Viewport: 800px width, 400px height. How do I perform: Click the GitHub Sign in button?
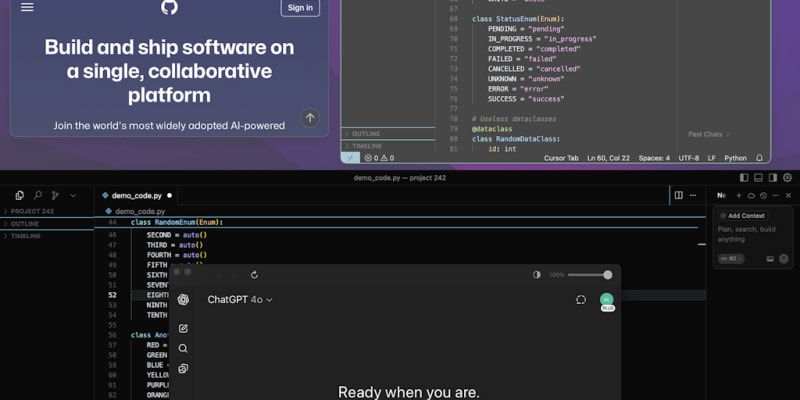300,8
